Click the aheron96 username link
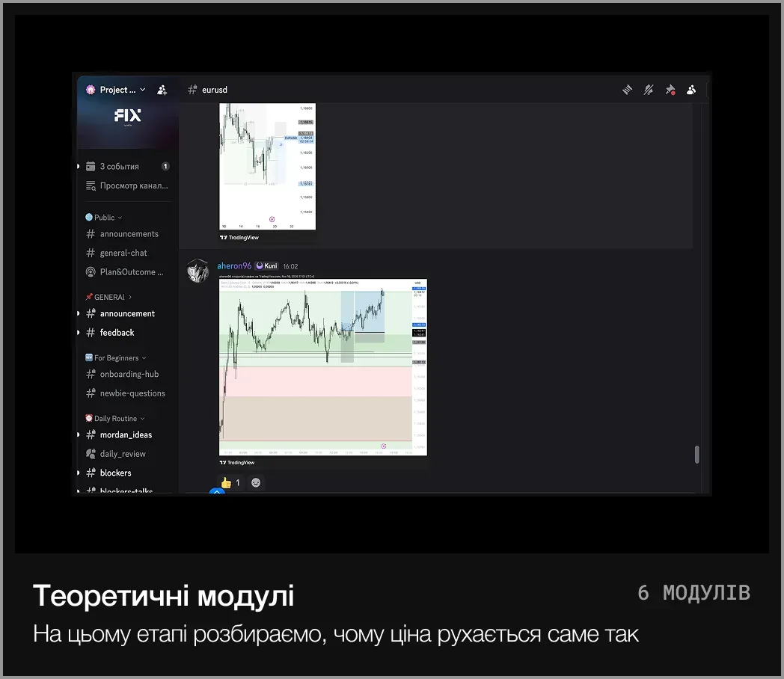This screenshot has height=679, width=784. [x=234, y=266]
